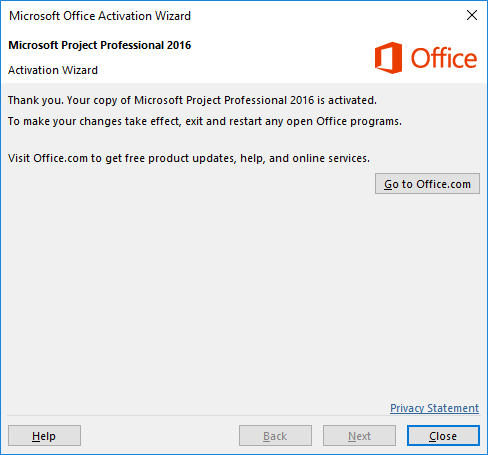Click the greyed-out Back button
The width and height of the screenshot is (488, 455).
tap(275, 436)
